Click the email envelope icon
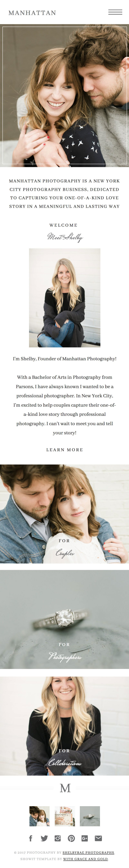 tap(98, 838)
